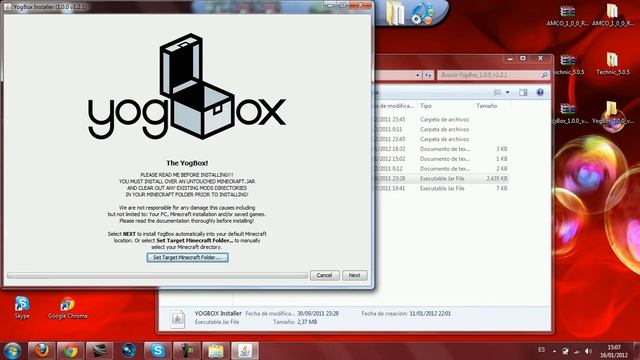This screenshot has height=360, width=640.
Task: Open Google Chrome desktop shortcut
Action: 67,307
